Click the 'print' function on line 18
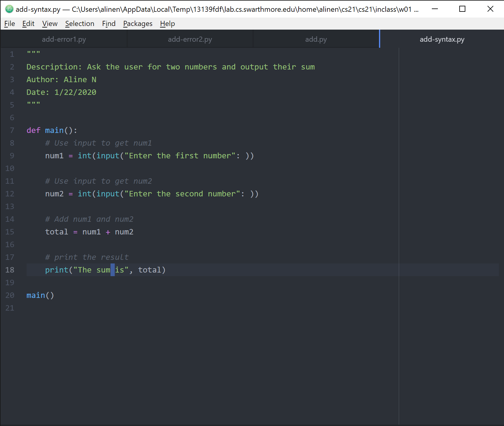 point(56,270)
